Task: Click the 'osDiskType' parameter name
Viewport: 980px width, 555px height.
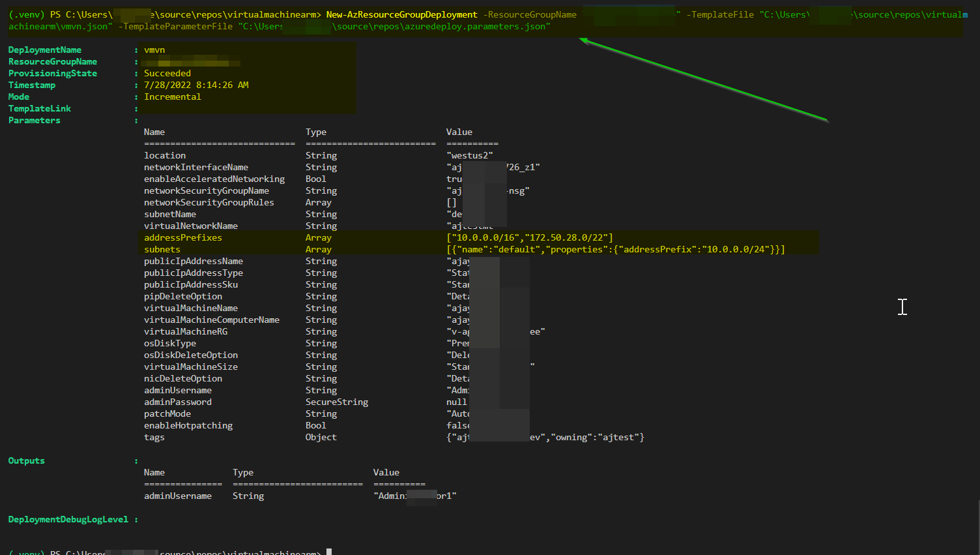Action: (170, 344)
